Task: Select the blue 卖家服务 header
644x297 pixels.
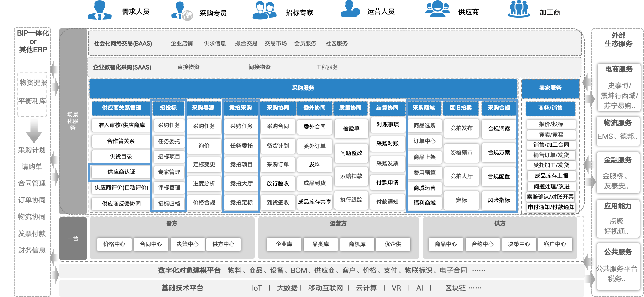Action: point(550,88)
